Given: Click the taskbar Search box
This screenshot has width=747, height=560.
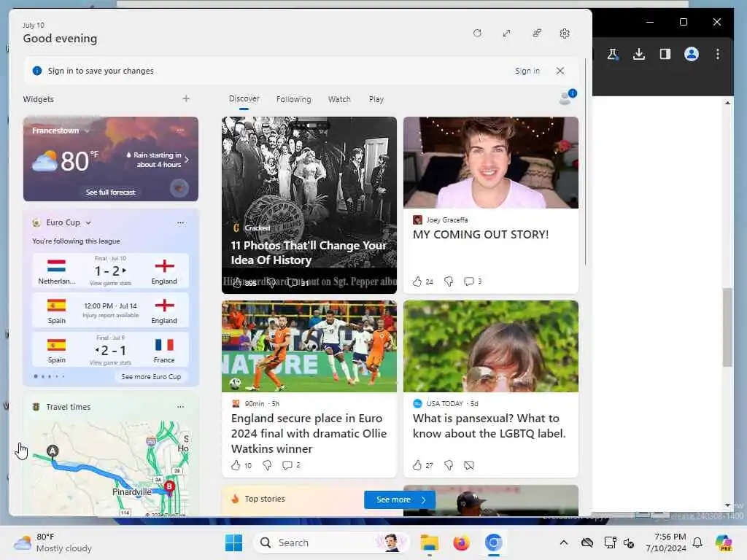Looking at the screenshot, I should click(331, 542).
